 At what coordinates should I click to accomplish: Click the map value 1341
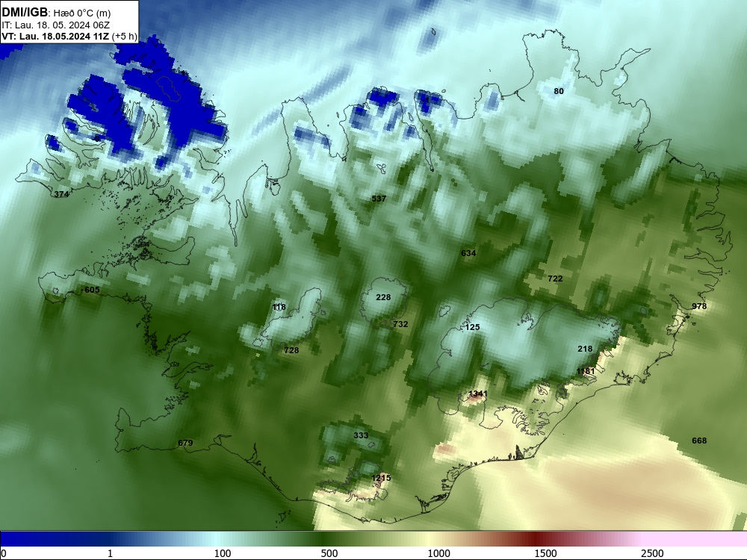(478, 393)
